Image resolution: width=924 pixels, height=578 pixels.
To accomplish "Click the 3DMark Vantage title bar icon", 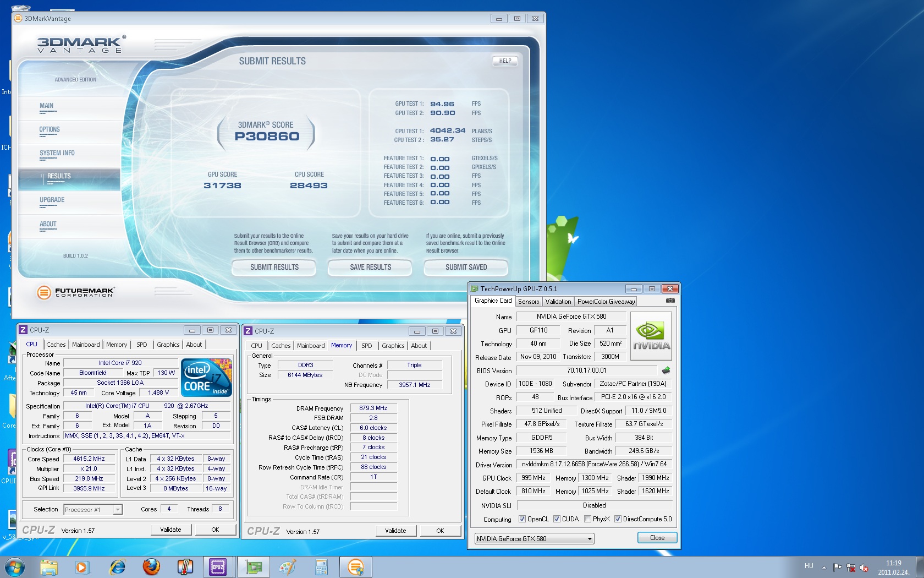I will (18, 18).
